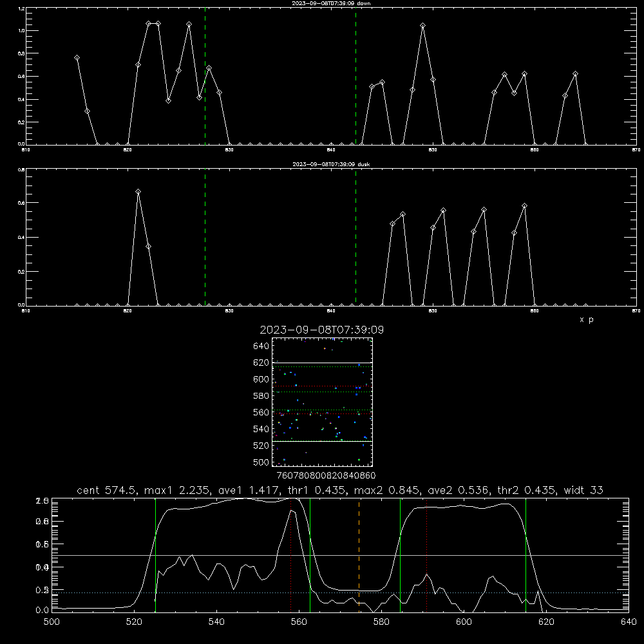644x644 pixels.
Task: Click the 500 y-axis label of scatter image
Action: (261, 462)
